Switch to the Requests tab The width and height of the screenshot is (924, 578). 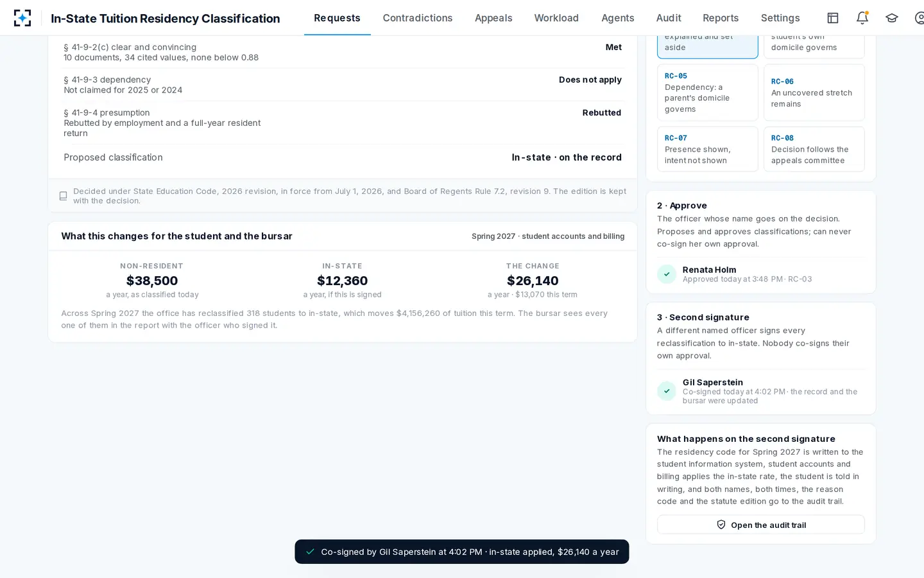[337, 18]
